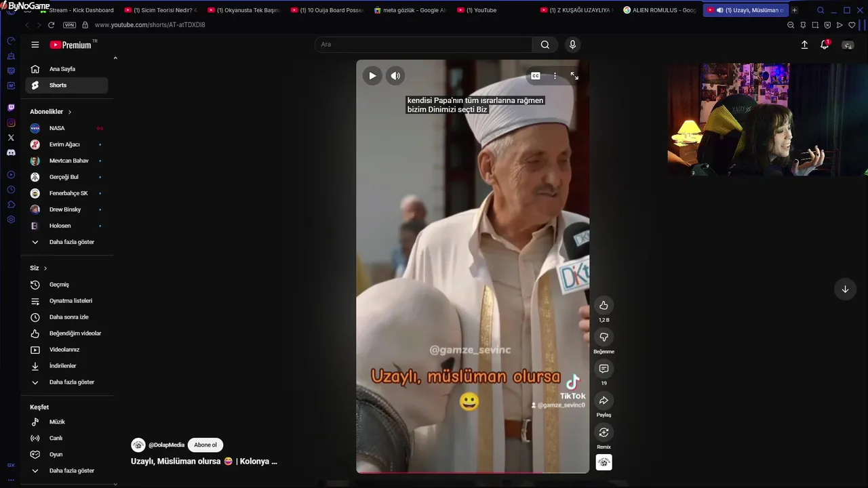This screenshot has width=868, height=488.
Task: Click the Ara search field
Action: [x=423, y=45]
